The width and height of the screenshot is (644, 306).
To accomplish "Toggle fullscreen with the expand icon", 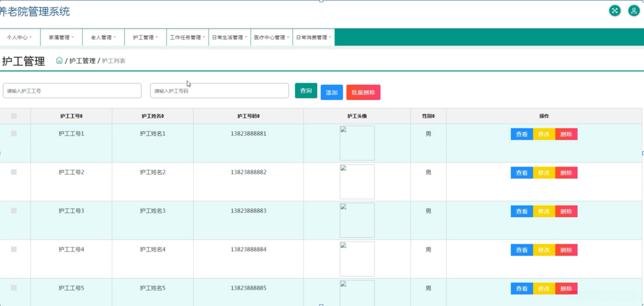I will click(x=615, y=11).
